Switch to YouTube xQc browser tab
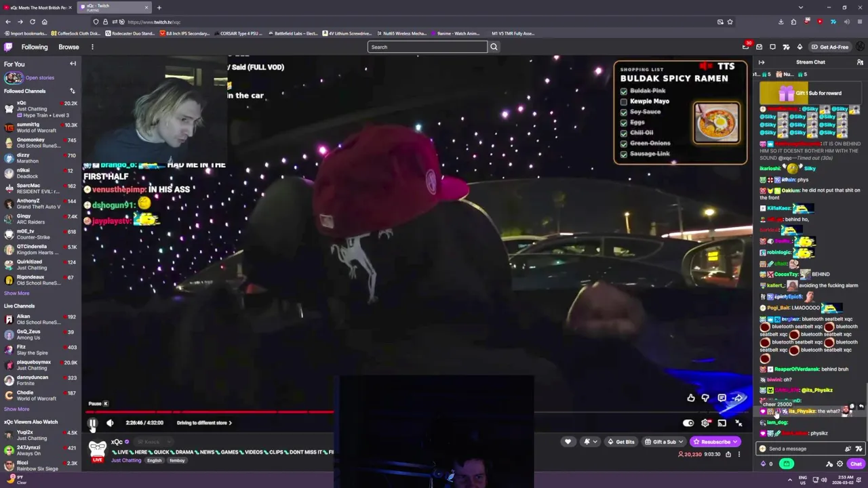868x488 pixels. point(37,7)
